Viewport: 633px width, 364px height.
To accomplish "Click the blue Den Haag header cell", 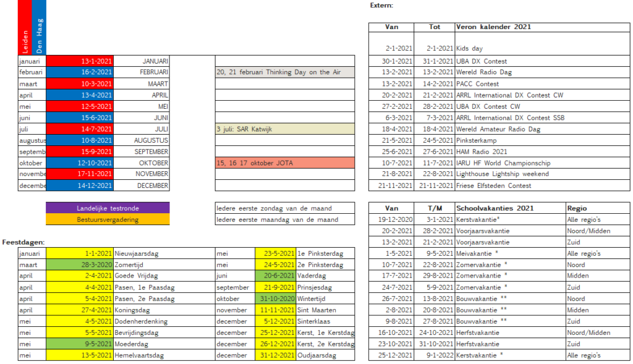I will point(39,28).
